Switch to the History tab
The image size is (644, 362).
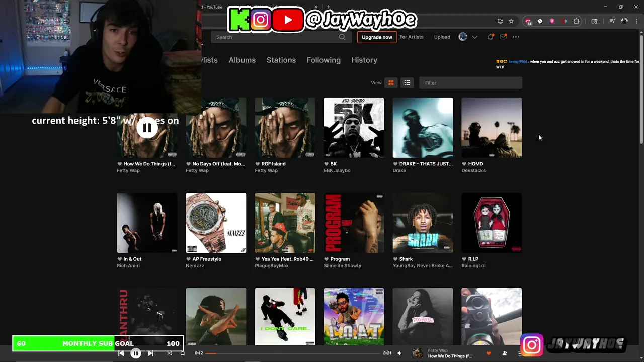tap(364, 60)
